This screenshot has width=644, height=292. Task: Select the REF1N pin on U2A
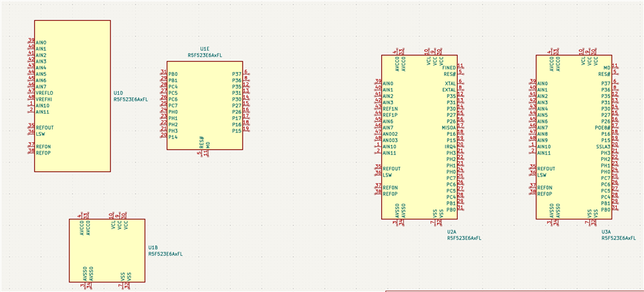[x=390, y=108]
